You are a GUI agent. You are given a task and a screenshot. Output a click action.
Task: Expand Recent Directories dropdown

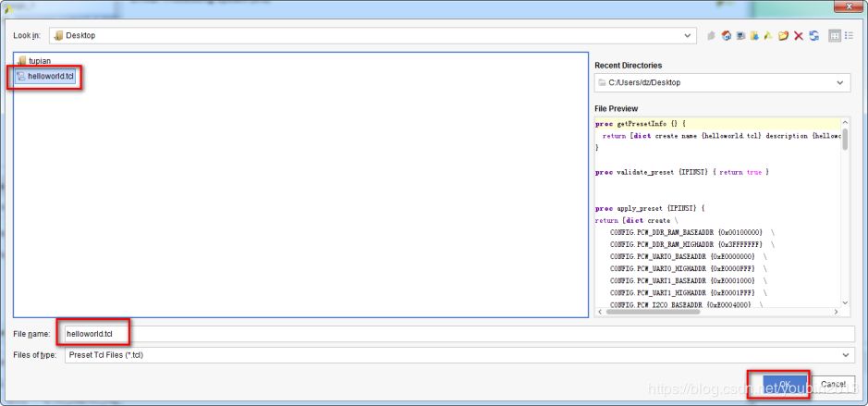[840, 82]
